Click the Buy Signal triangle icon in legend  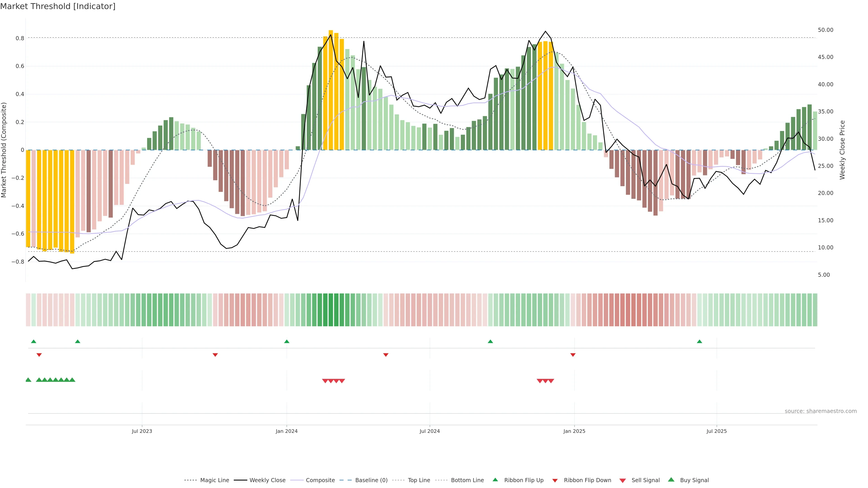click(x=671, y=480)
